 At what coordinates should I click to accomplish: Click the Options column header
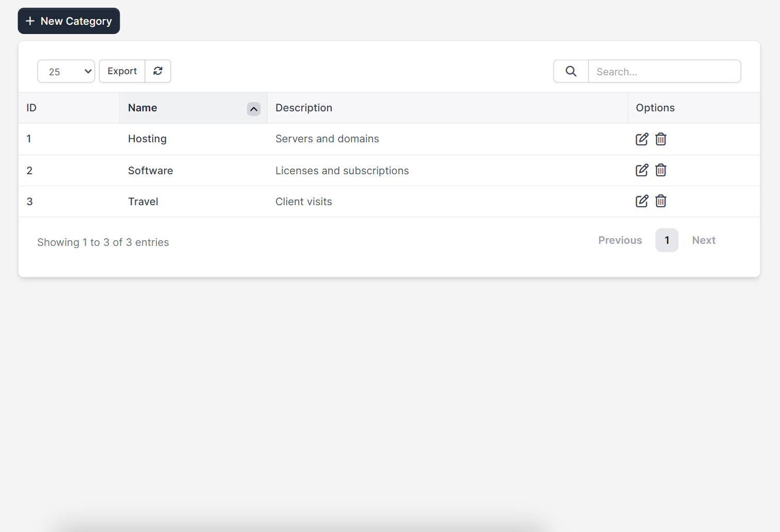click(x=694, y=108)
